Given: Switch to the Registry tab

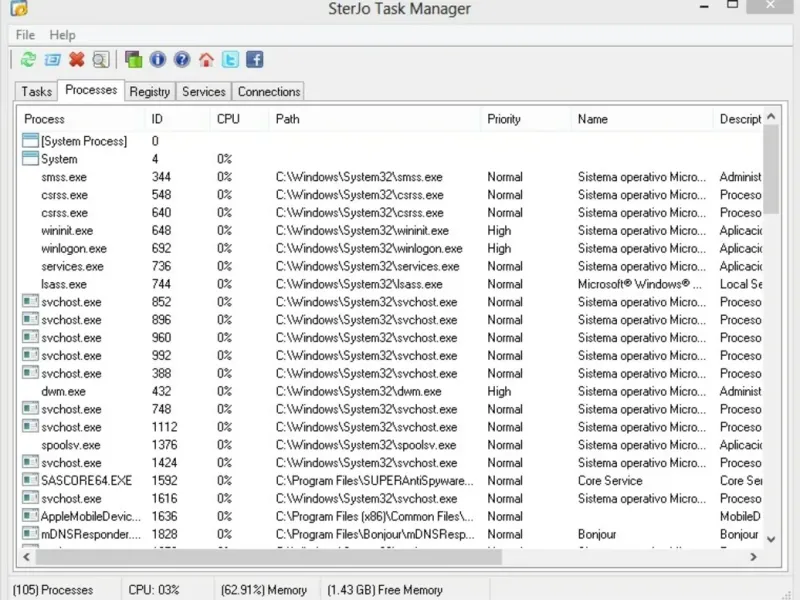Looking at the screenshot, I should click(149, 91).
